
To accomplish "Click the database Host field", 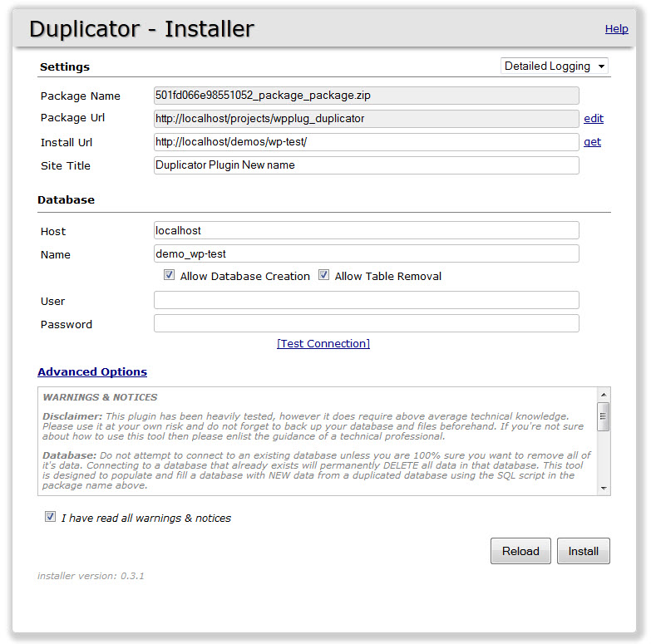I will pos(366,230).
